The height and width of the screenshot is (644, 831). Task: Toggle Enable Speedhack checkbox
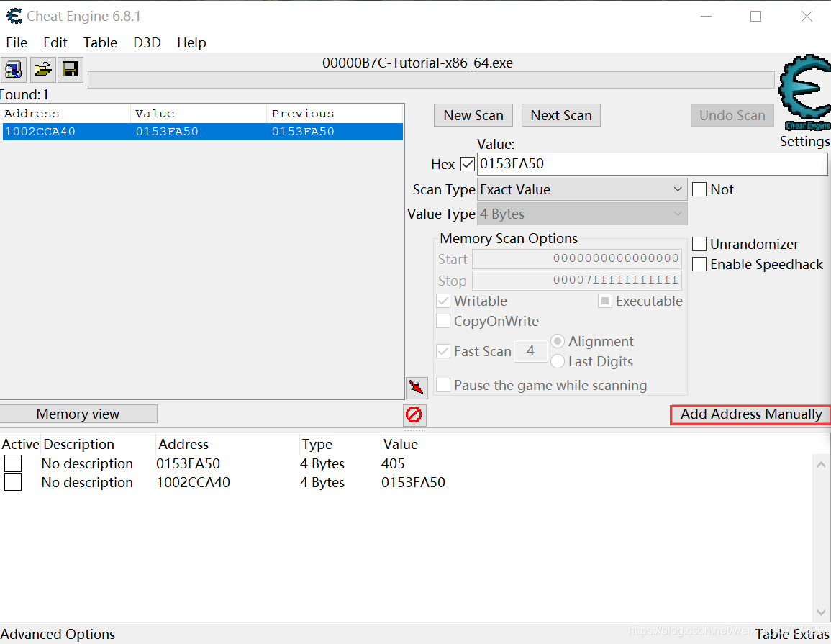(699, 264)
